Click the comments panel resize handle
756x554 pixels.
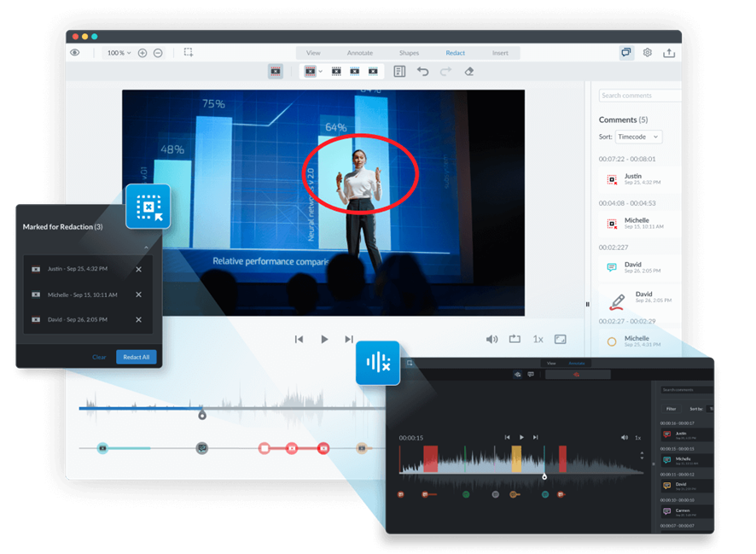[587, 304]
